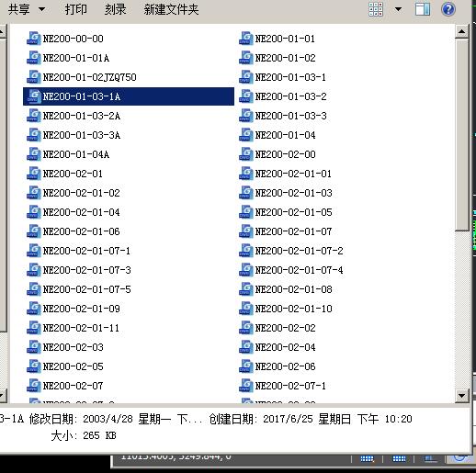The height and width of the screenshot is (473, 476).
Task: Select file icon for NE200-01-03-1
Action: pyautogui.click(x=246, y=77)
